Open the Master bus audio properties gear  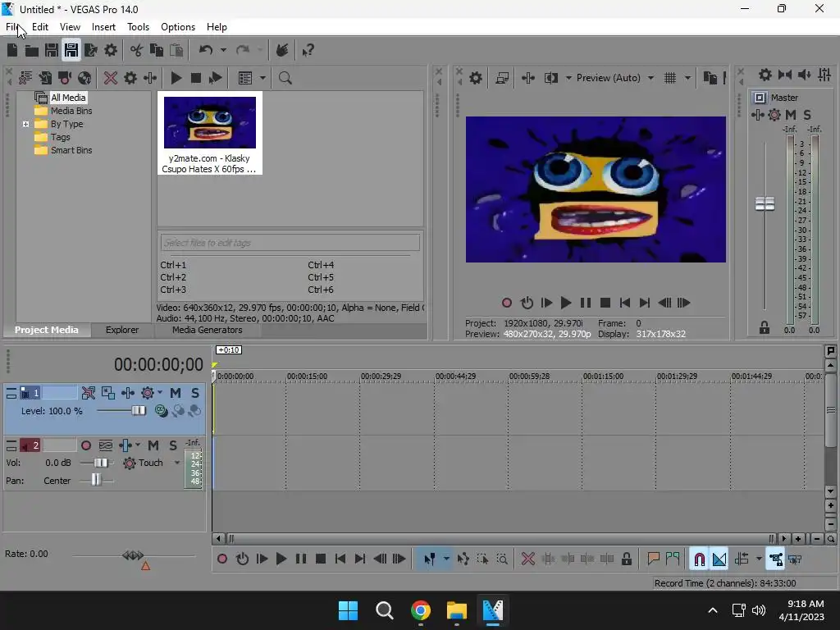coord(765,75)
